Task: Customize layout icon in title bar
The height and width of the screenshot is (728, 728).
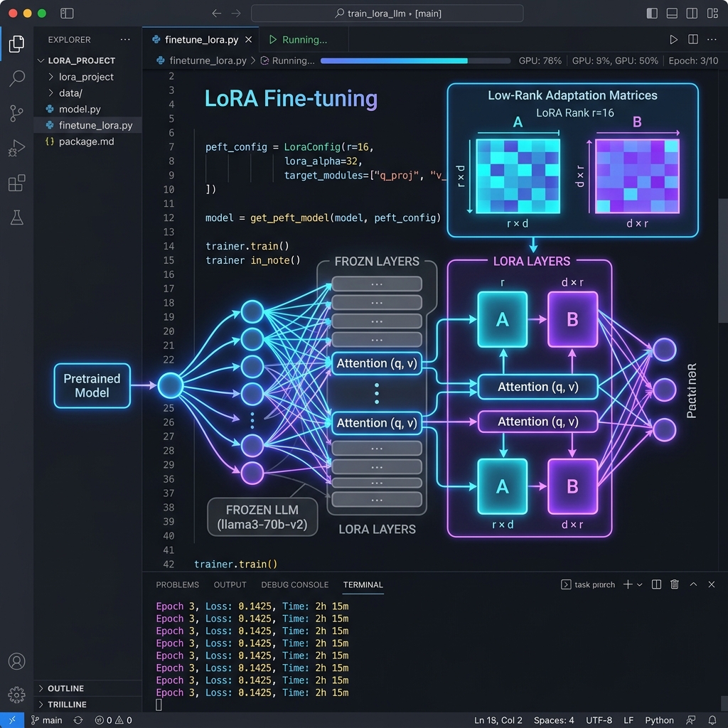Action: coord(712,13)
